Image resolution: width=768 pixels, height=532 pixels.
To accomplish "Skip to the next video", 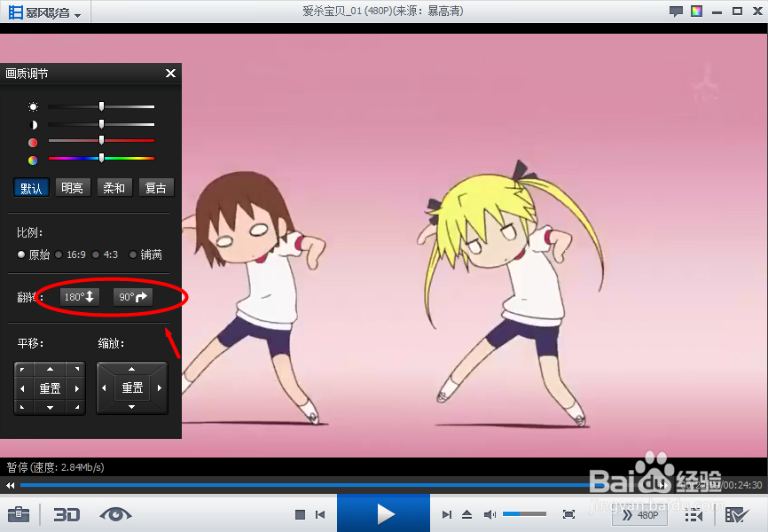I will pos(447,514).
